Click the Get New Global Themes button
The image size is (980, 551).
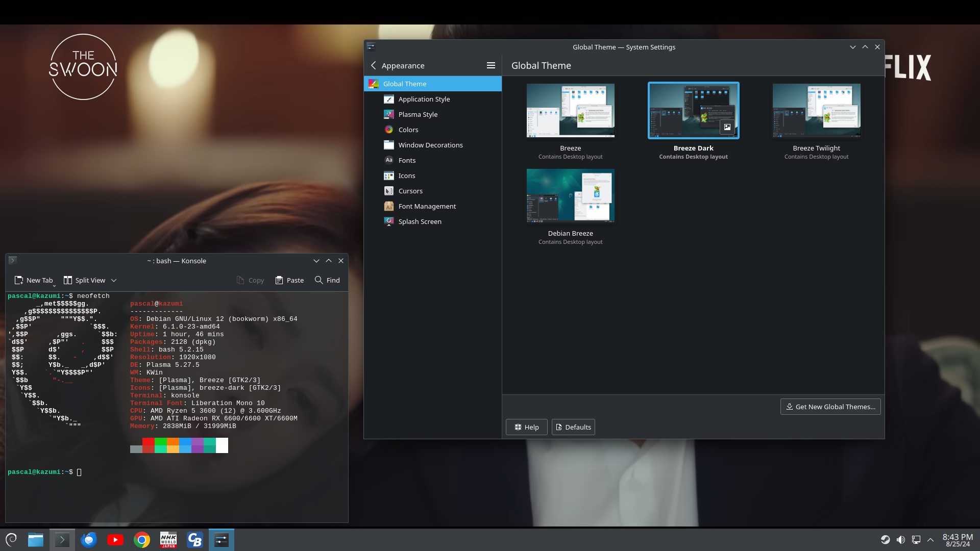click(x=830, y=406)
